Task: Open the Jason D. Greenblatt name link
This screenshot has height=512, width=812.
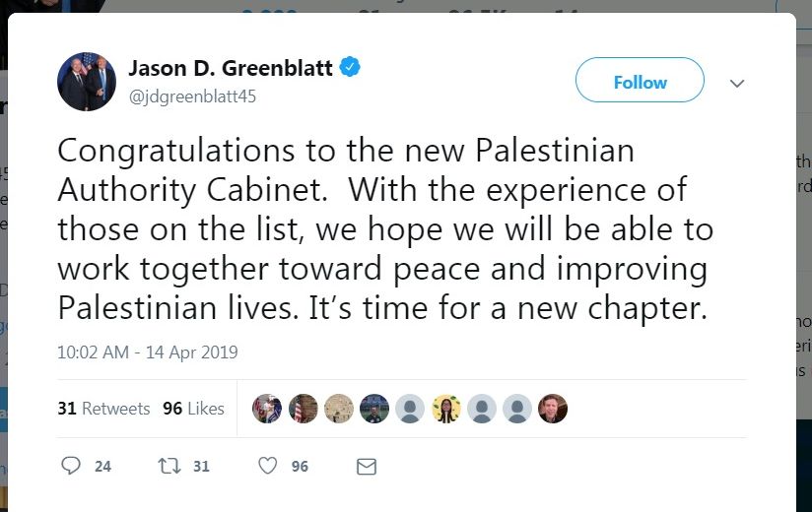Action: click(232, 68)
